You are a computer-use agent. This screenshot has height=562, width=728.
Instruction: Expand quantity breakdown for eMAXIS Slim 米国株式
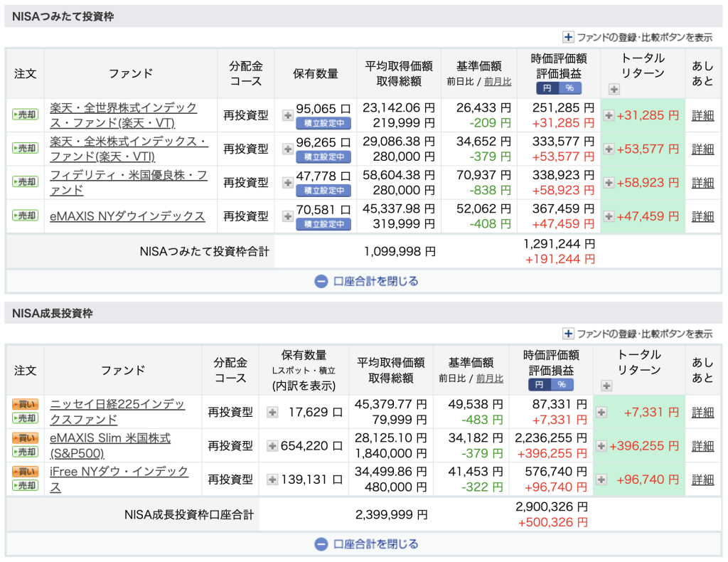pyautogui.click(x=272, y=446)
